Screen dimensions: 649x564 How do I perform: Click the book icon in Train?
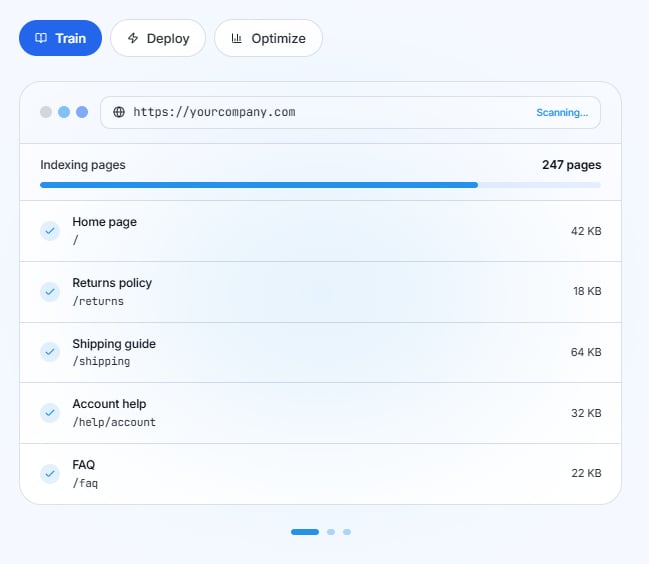[41, 38]
